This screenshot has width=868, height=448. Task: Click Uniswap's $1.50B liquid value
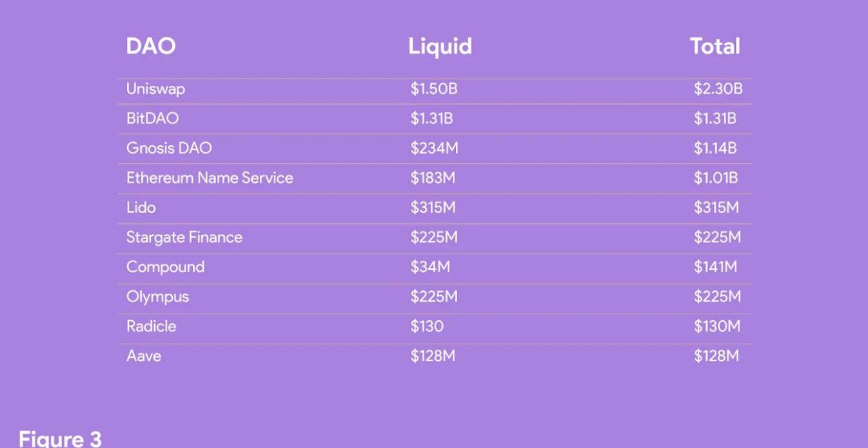click(433, 89)
